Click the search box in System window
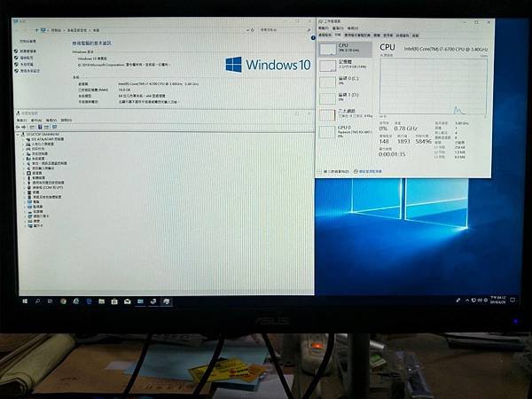The height and width of the screenshot is (399, 532). tap(285, 30)
